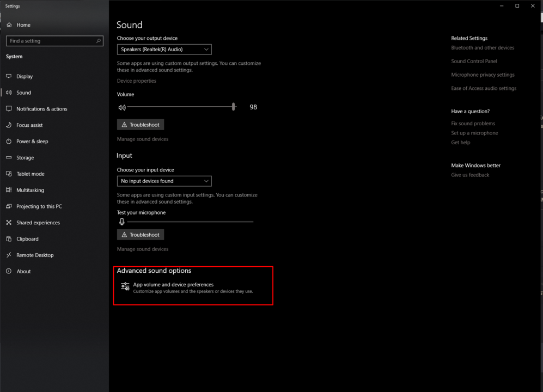Click the Power & sleep icon
This screenshot has width=543, height=392.
click(9, 142)
